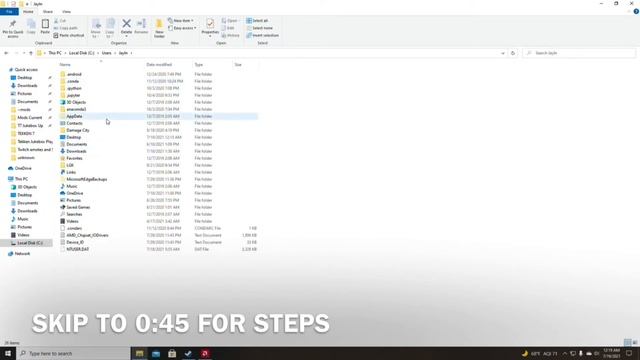The image size is (640, 360).
Task: Select Mods Current in Quick access
Action: pos(29,118)
